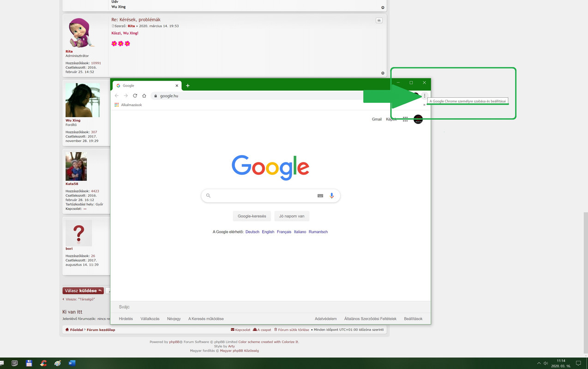Open the floppy-disk app on taskbar
The image size is (588, 369).
coord(29,363)
